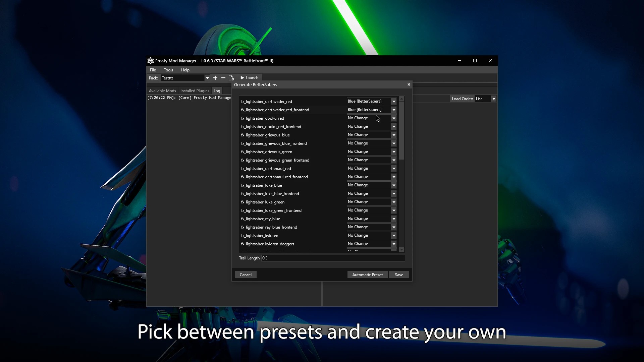Open dropdown for fx_lightsaber_grievous_green_frontend
Image resolution: width=644 pixels, height=362 pixels.
click(x=372, y=160)
